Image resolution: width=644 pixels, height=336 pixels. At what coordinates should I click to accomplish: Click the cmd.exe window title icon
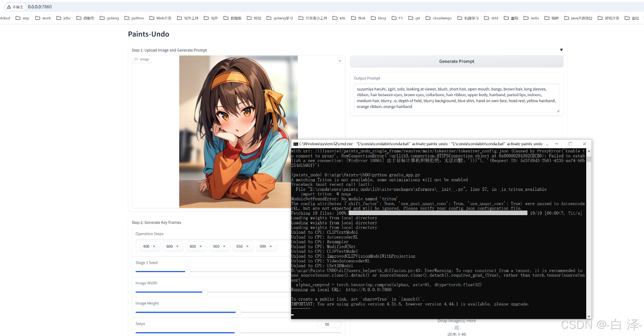[x=296, y=144]
